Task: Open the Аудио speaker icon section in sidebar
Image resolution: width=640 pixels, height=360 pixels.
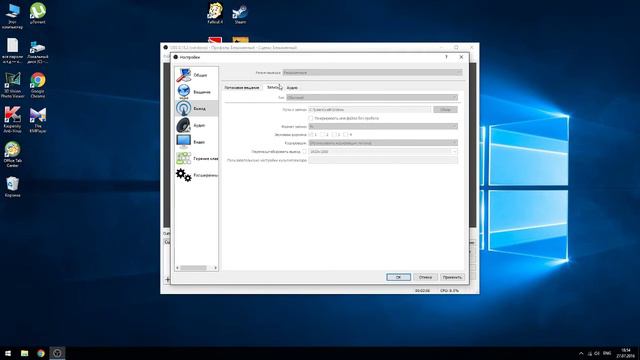Action: [x=183, y=125]
